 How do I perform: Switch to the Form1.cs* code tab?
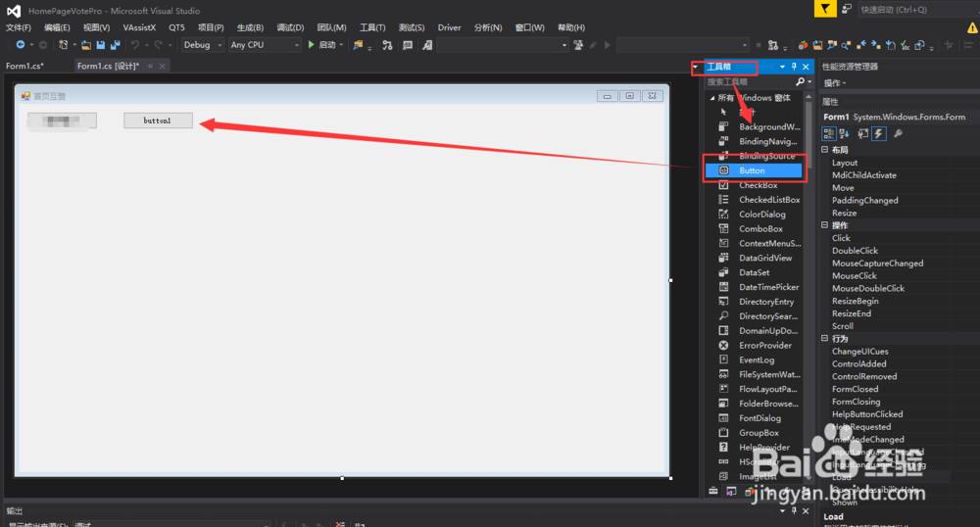[25, 66]
